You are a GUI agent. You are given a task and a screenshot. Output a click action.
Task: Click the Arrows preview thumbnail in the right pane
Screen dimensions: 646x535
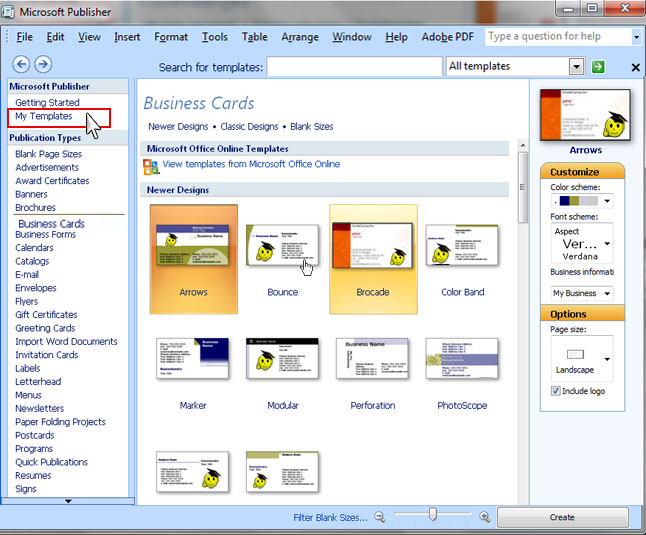tap(585, 115)
